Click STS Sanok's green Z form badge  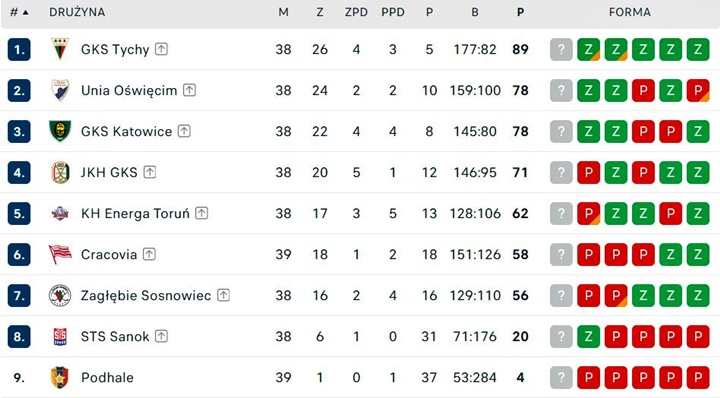[588, 336]
